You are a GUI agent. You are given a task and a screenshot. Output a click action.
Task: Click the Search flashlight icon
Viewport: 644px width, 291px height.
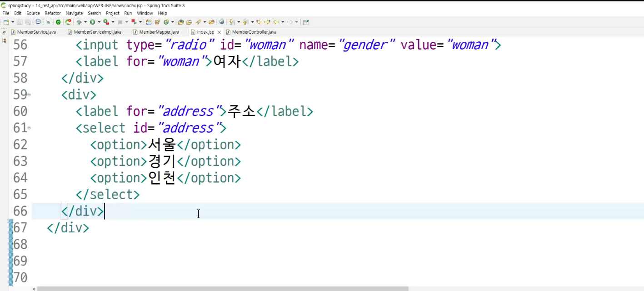[198, 22]
